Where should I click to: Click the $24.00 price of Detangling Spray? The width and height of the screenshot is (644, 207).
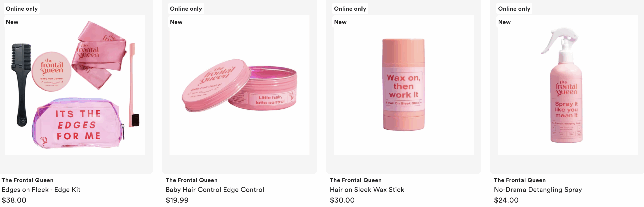506,200
